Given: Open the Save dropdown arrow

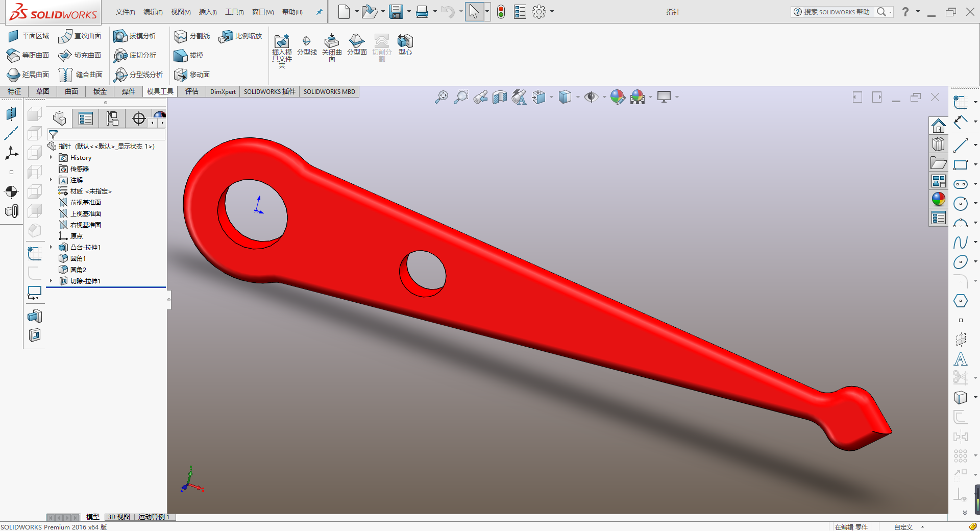Looking at the screenshot, I should (409, 12).
